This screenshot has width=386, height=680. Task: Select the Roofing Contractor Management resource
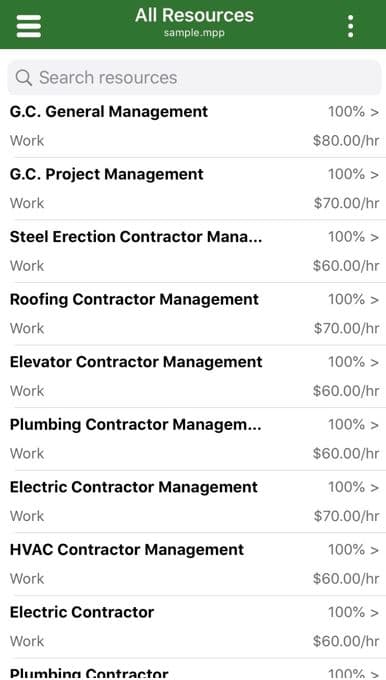click(x=193, y=314)
